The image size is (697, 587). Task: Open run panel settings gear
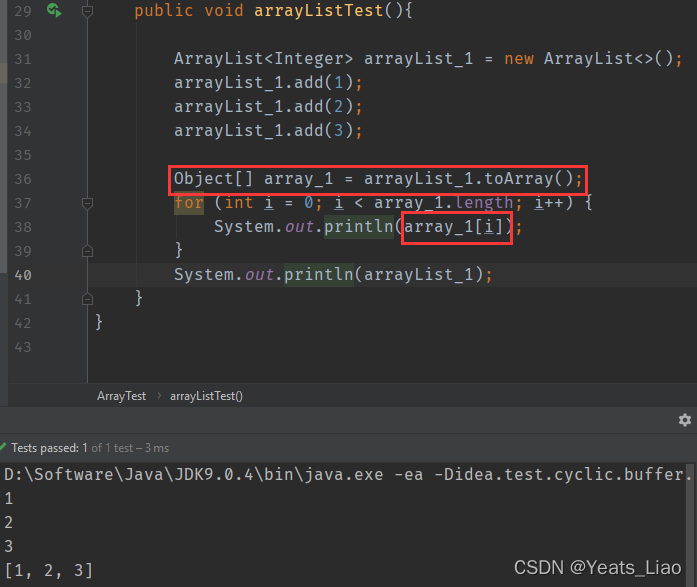coord(685,420)
